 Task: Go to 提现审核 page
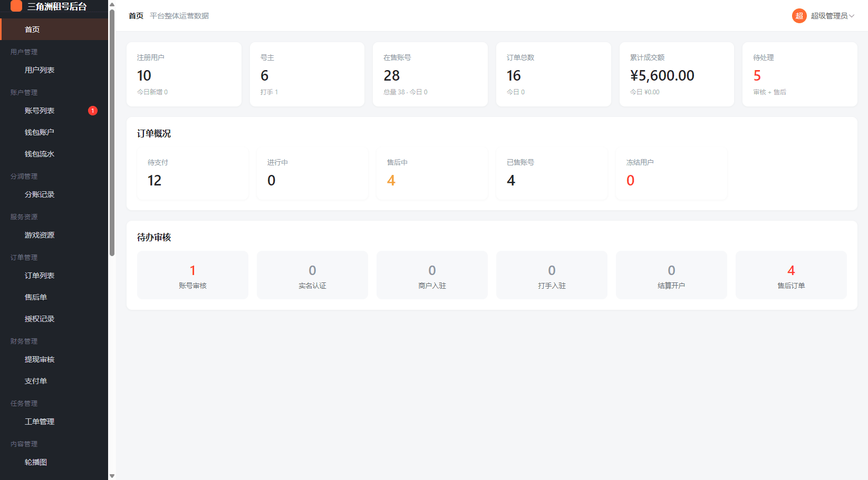tap(54, 359)
